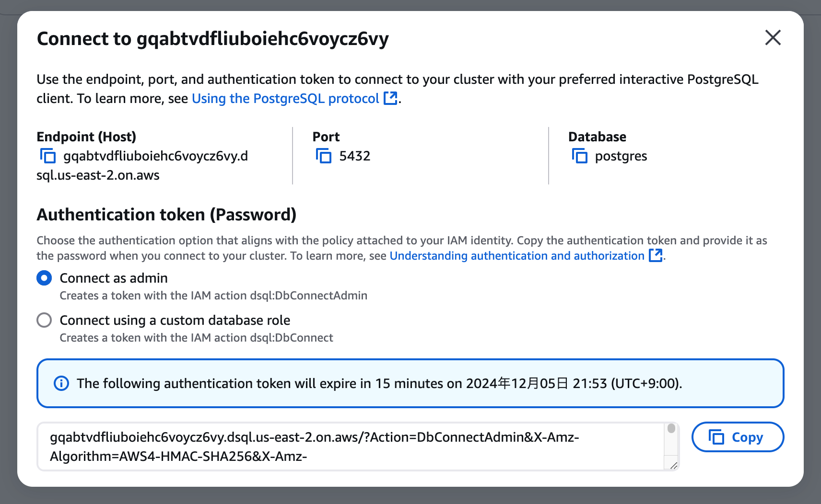Click external icon after authentication and authorization
The image size is (821, 504).
pyautogui.click(x=656, y=255)
